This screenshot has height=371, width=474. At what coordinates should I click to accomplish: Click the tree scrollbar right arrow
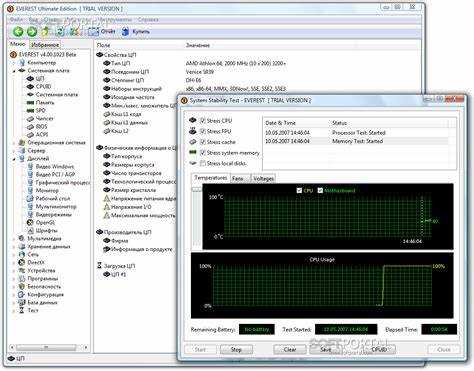click(x=86, y=347)
